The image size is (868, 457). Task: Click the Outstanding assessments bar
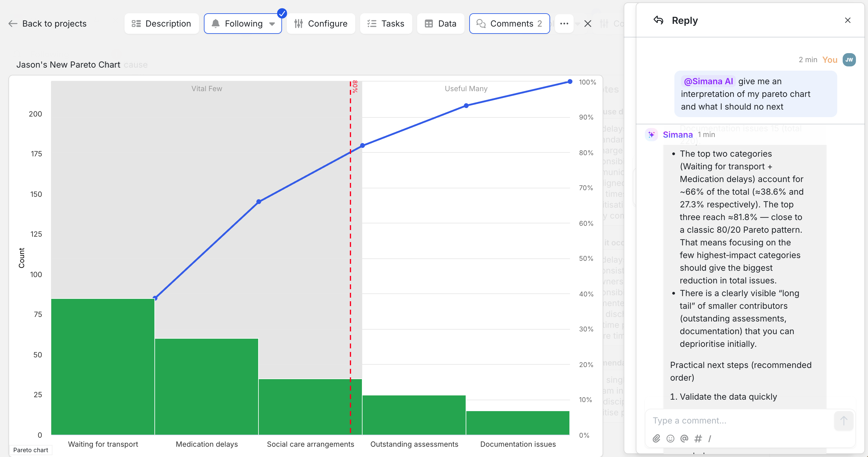[414, 415]
